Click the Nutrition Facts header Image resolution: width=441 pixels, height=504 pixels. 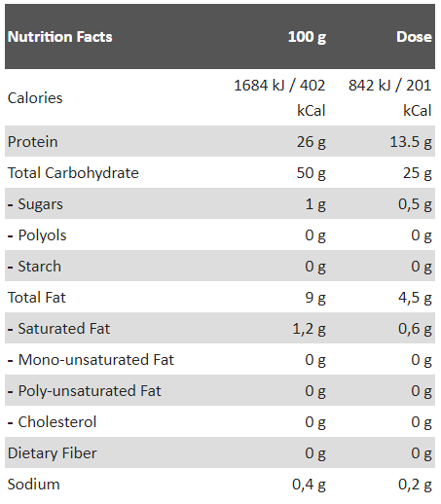click(x=60, y=37)
